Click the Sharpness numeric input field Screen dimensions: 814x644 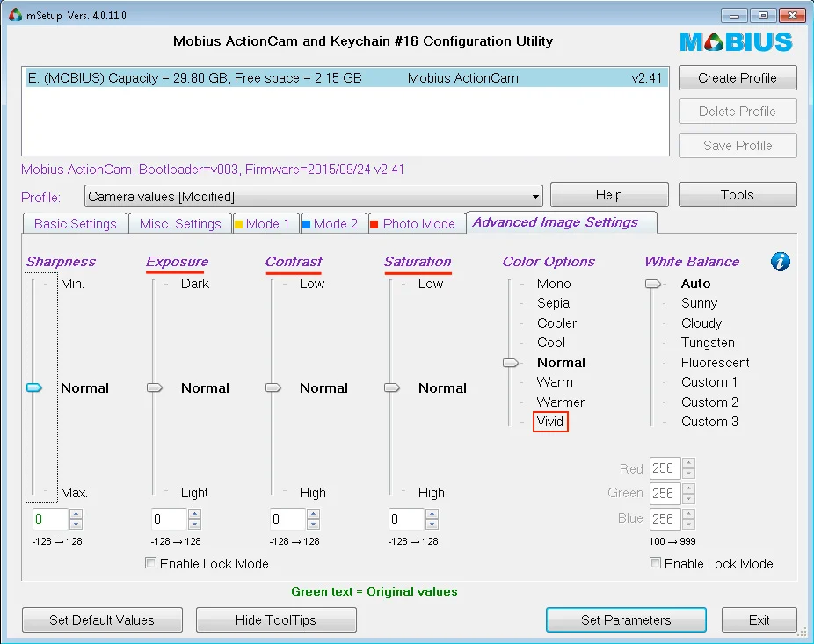[x=50, y=519]
